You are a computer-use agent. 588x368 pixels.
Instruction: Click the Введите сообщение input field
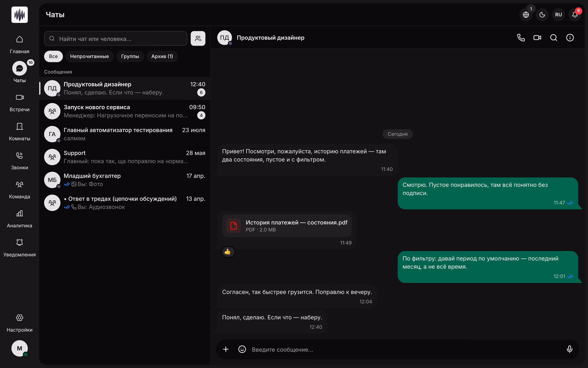[x=406, y=350]
